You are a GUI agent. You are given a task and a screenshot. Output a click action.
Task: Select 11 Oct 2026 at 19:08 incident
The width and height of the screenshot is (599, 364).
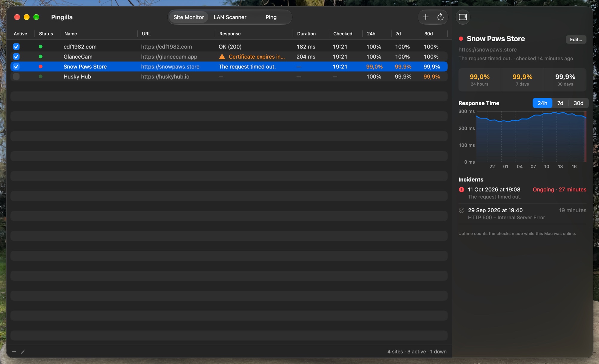[x=522, y=193]
